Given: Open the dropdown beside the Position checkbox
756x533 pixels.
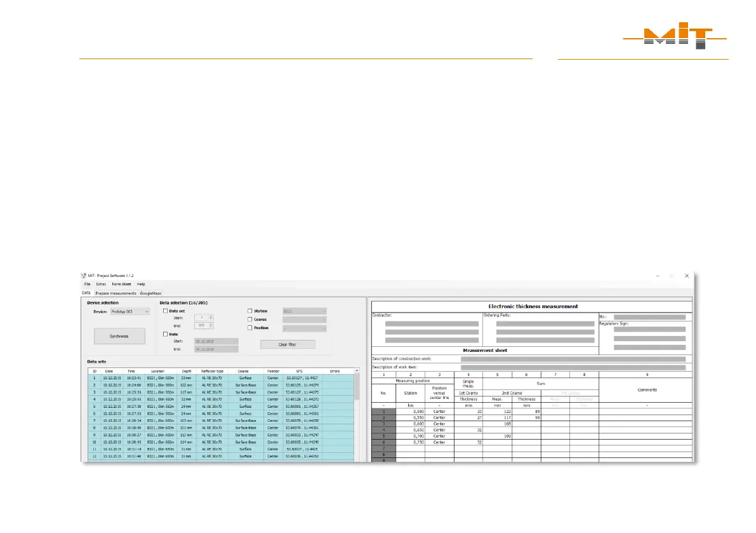Looking at the screenshot, I should pos(304,328).
